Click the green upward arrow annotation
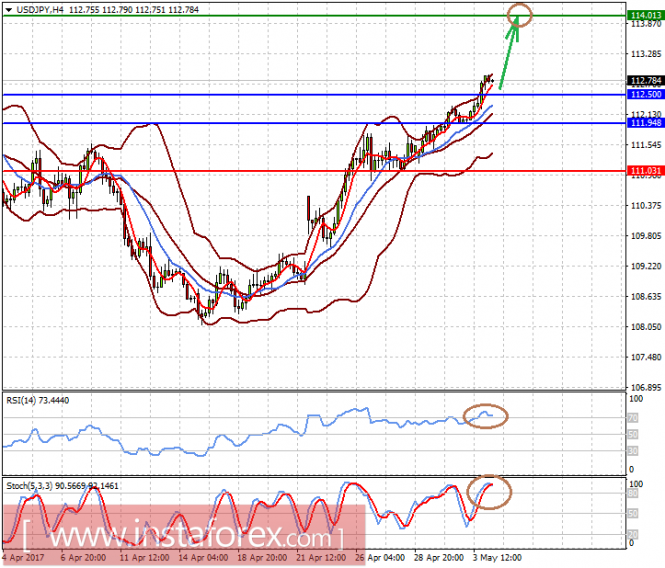665x568 pixels. pyautogui.click(x=509, y=52)
